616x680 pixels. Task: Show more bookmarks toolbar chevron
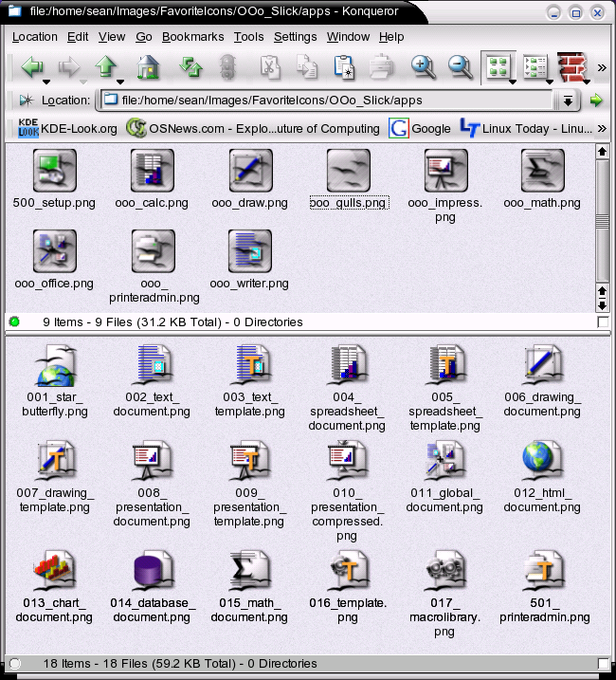pyautogui.click(x=602, y=128)
